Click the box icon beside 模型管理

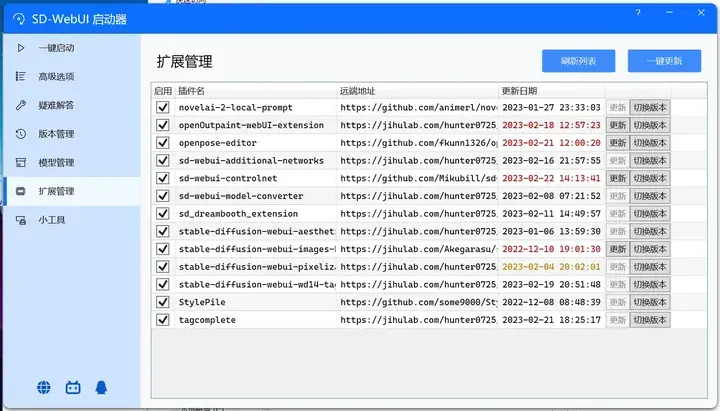tap(21, 163)
